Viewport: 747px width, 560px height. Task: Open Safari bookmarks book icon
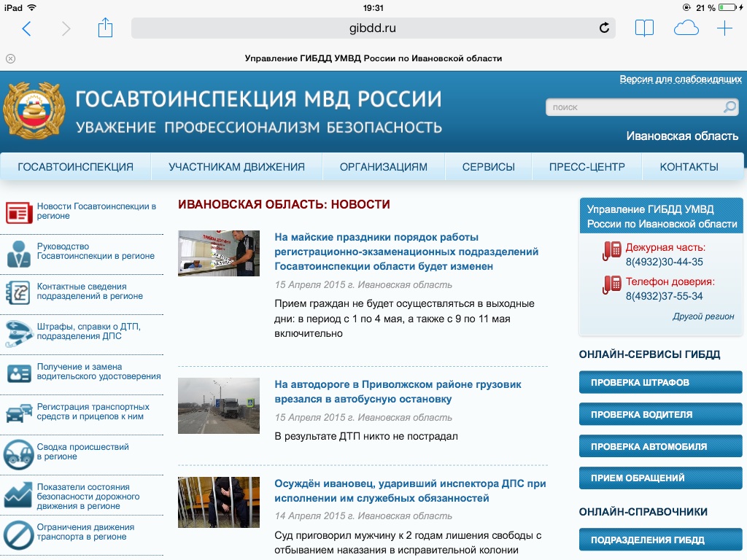coord(644,28)
